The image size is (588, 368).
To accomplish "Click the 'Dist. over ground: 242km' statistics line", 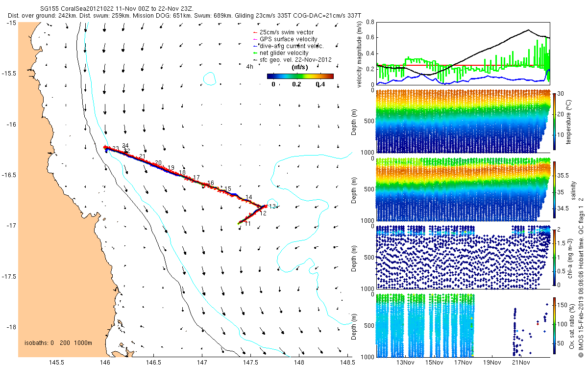I will click(x=184, y=16).
